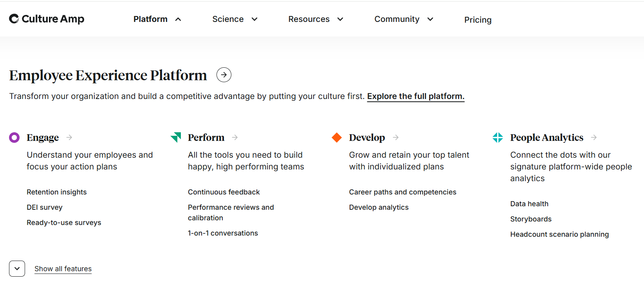644x297 pixels.
Task: Click the arrow beside Engage heading
Action: click(69, 137)
